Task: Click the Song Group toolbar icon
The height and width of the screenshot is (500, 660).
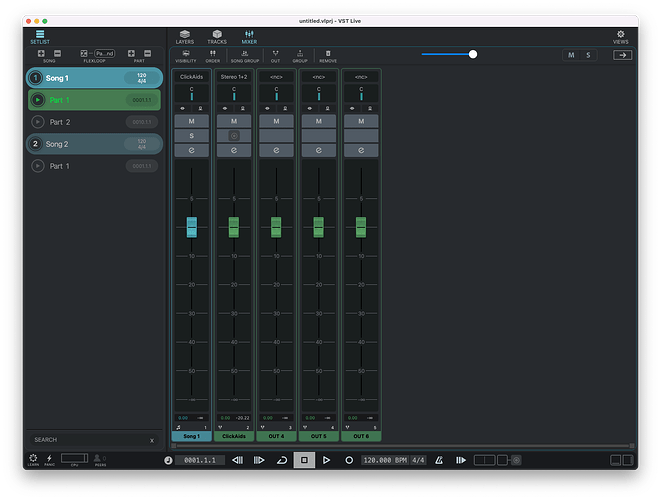Action: tap(245, 55)
